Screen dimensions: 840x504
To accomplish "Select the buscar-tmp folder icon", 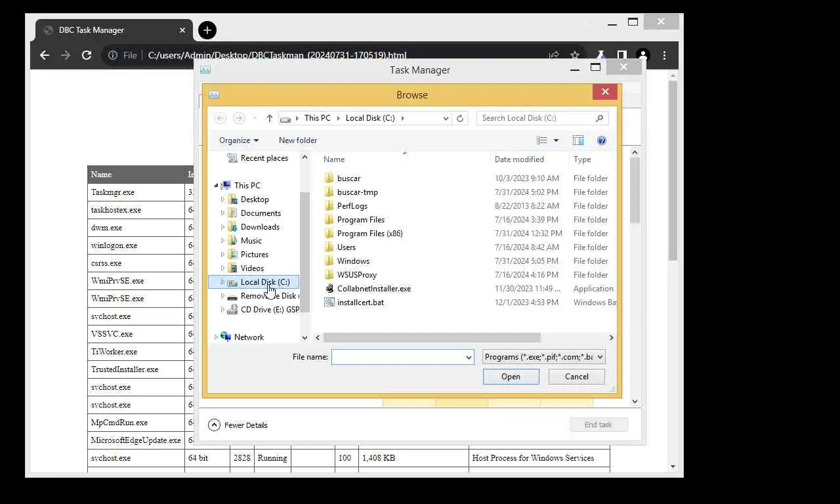I will click(x=329, y=192).
